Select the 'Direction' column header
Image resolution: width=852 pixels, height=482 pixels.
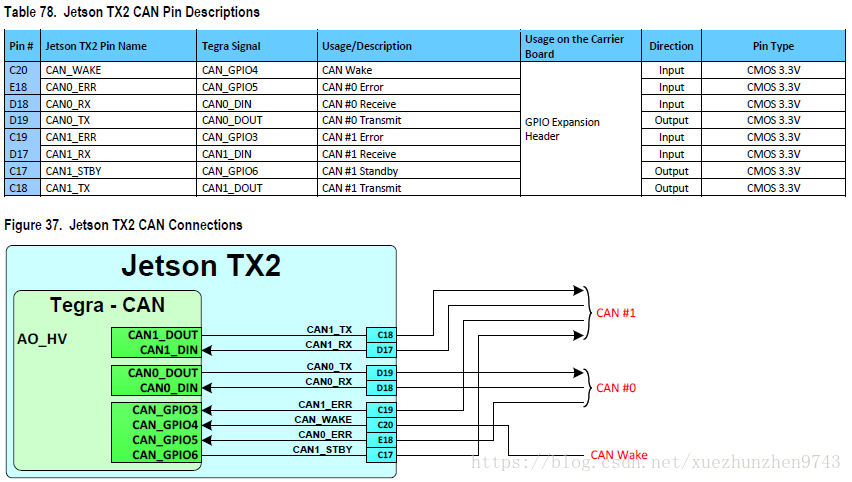[x=672, y=46]
